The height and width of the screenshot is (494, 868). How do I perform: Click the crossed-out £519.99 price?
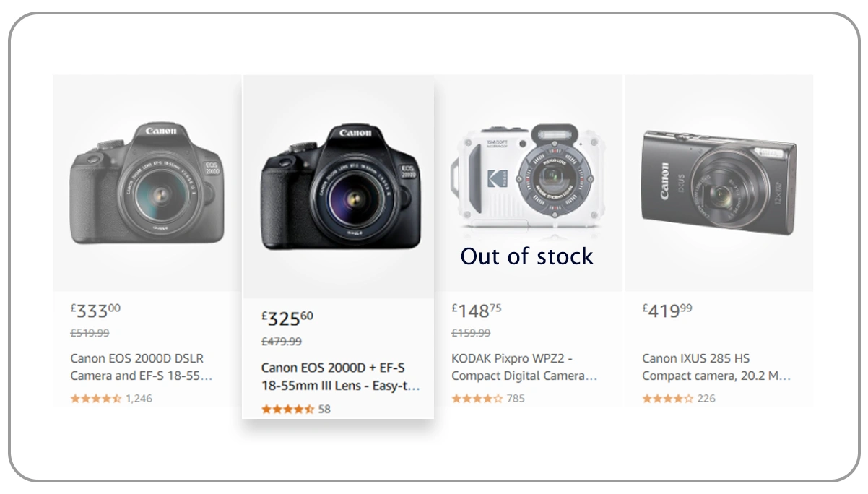click(90, 333)
